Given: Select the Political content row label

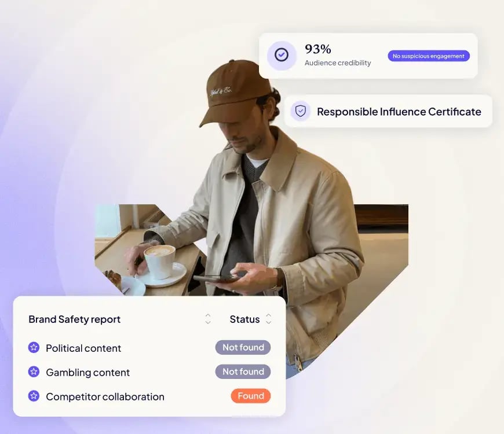Looking at the screenshot, I should coord(83,348).
